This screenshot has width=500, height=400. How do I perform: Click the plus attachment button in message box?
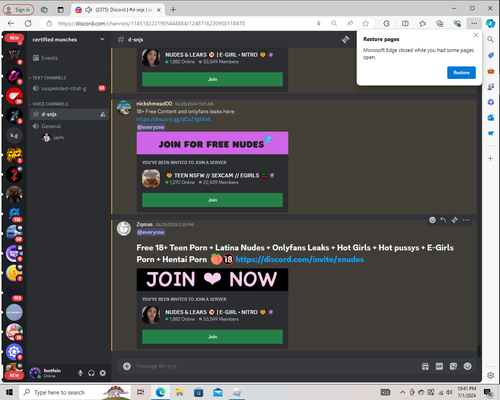click(127, 366)
